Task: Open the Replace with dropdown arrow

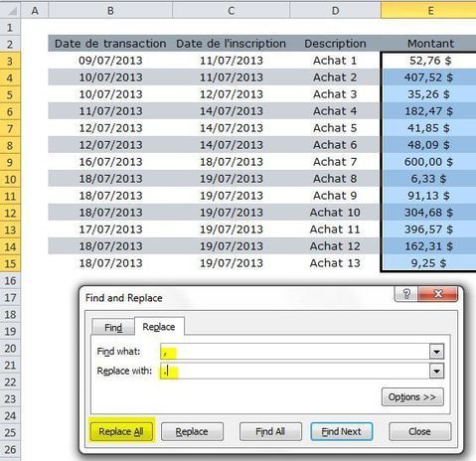Action: pyautogui.click(x=436, y=372)
